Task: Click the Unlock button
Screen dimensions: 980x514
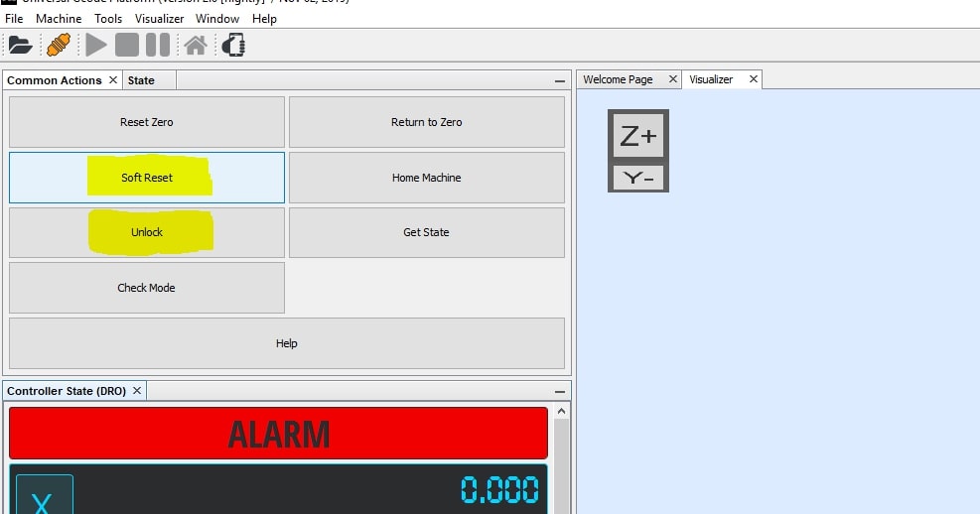Action: 147,232
